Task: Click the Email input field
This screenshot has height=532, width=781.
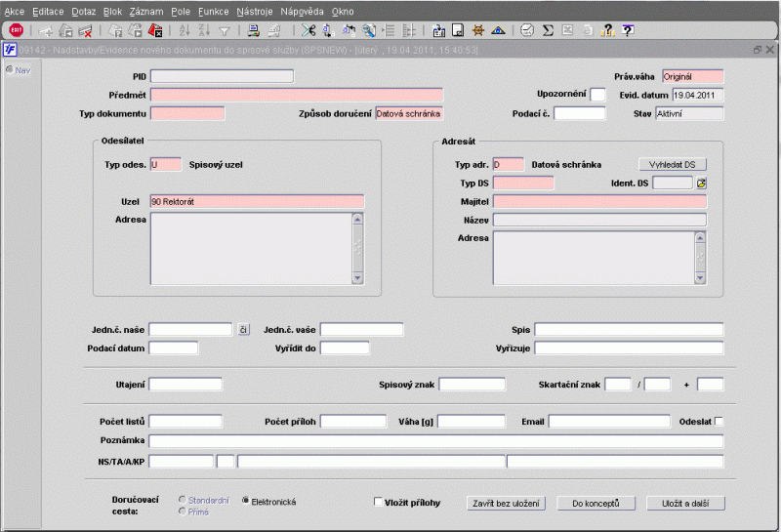Action: pyautogui.click(x=609, y=422)
